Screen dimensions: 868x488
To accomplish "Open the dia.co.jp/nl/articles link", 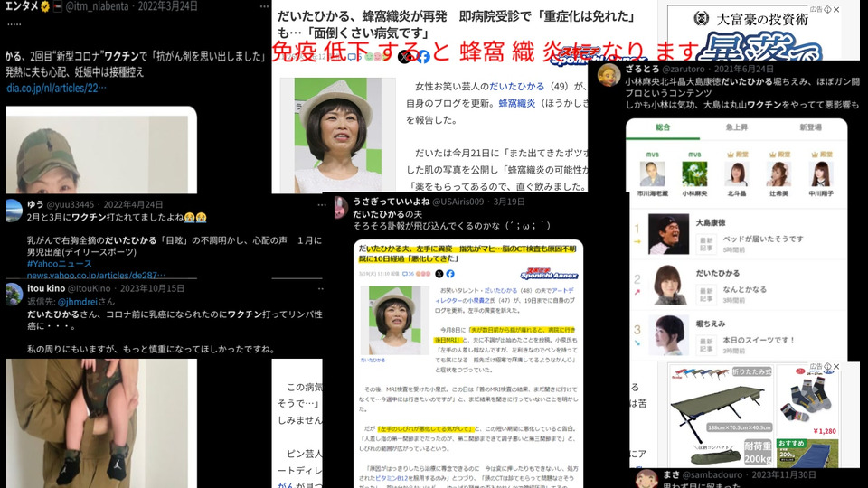I will pyautogui.click(x=56, y=88).
